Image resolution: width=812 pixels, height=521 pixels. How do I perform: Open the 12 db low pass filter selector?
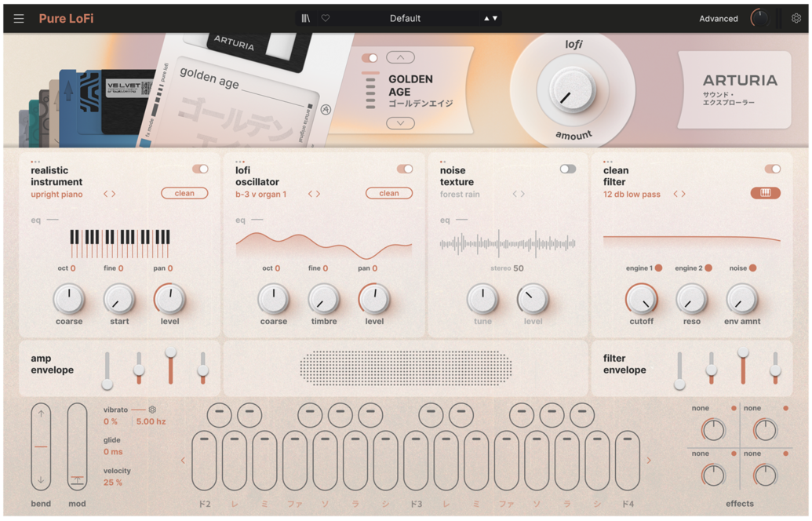(x=632, y=195)
